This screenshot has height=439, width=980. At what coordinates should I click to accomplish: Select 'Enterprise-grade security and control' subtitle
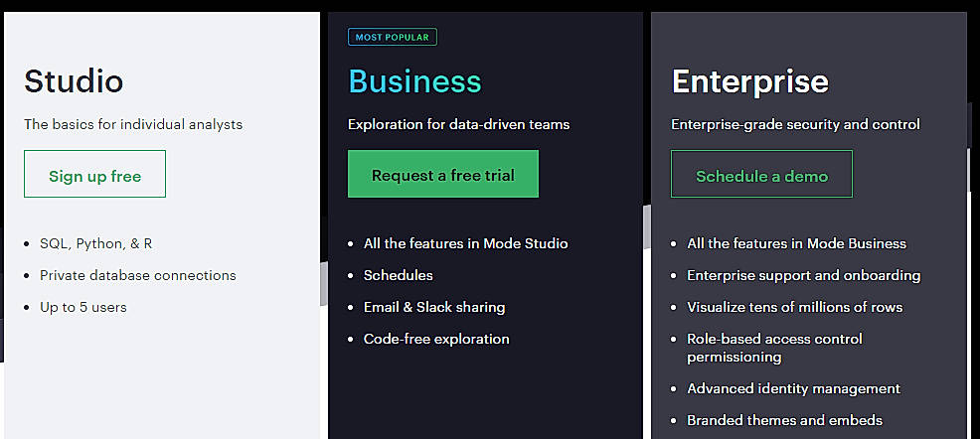tap(795, 124)
